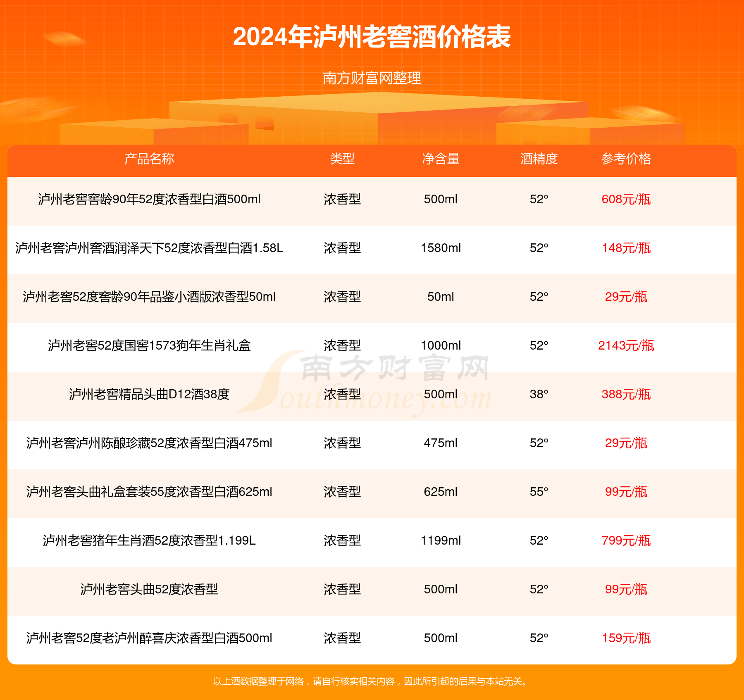Click the 388元/瓶 price
The image size is (744, 700).
[626, 394]
